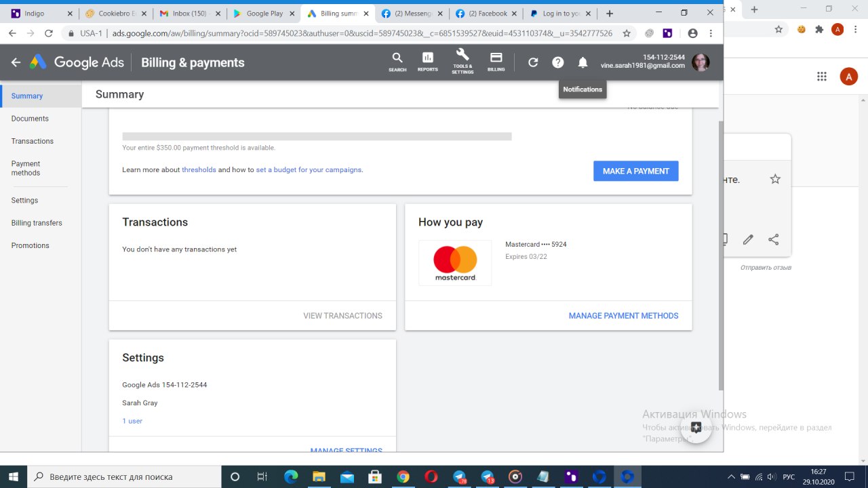The width and height of the screenshot is (868, 488).
Task: Click the share icon in background window
Action: [x=773, y=239]
